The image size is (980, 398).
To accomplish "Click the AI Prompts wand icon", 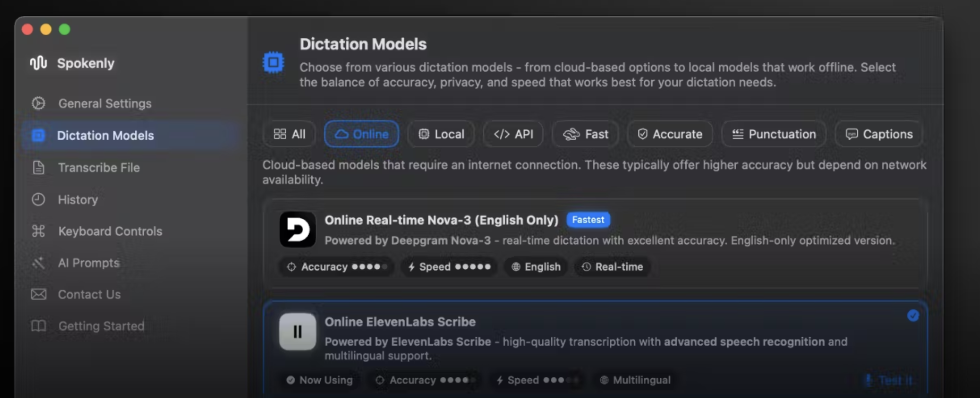I will [x=38, y=263].
